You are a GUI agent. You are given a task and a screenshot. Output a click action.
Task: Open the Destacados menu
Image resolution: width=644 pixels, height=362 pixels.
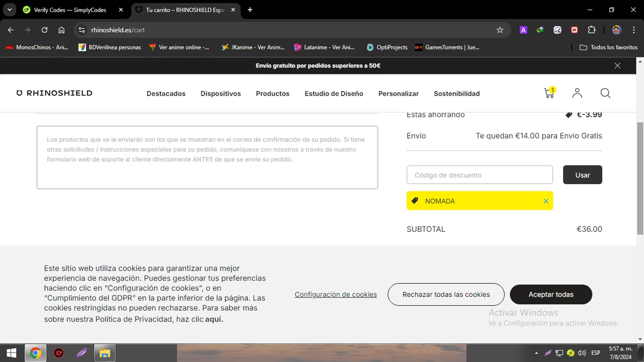[166, 94]
